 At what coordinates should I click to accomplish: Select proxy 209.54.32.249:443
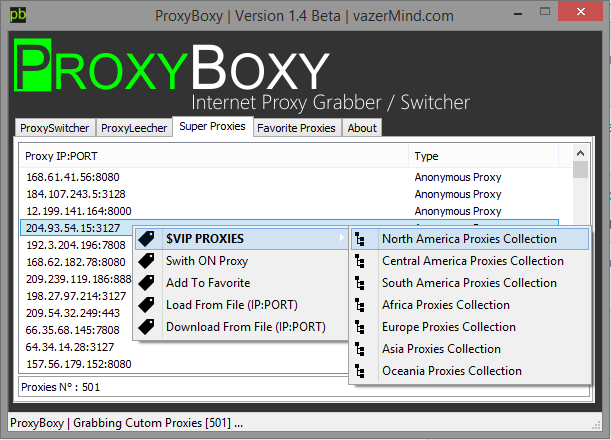click(x=73, y=313)
